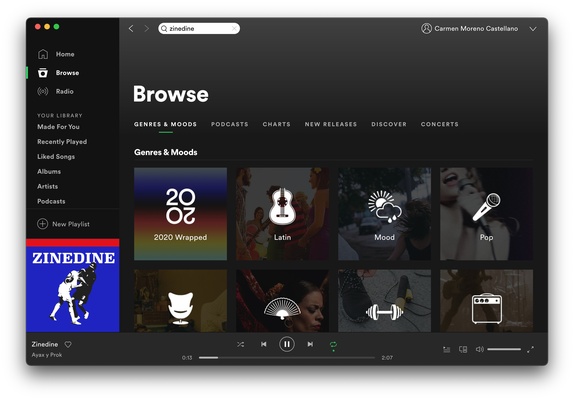Like the Zinedine song with the heart
Image resolution: width=574 pixels, height=400 pixels.
[x=68, y=344]
